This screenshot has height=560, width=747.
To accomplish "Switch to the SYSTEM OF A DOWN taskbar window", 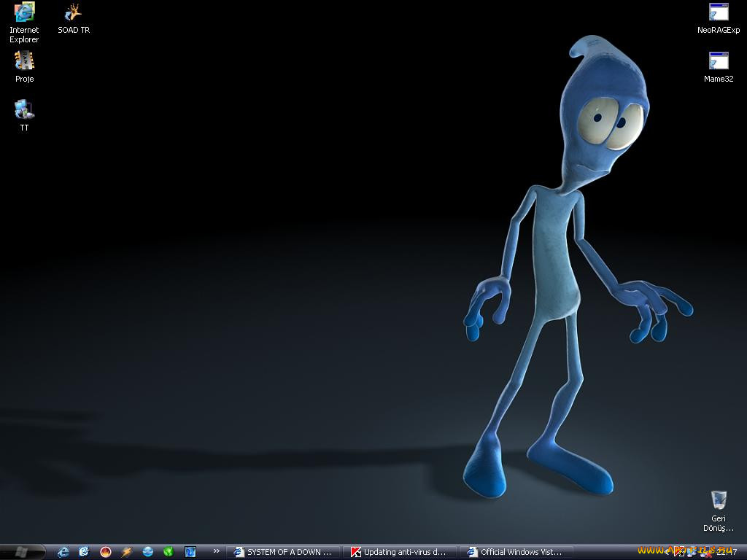I will 283,552.
